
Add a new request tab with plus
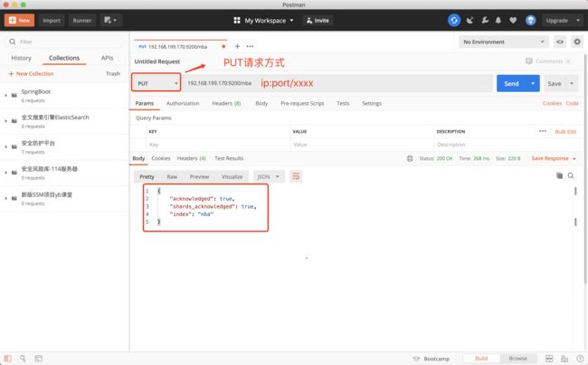[237, 46]
